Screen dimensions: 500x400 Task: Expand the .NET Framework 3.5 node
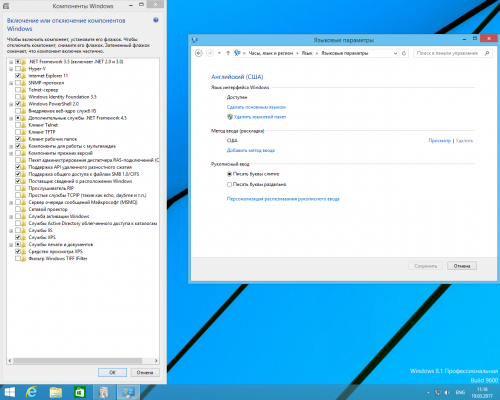11,62
